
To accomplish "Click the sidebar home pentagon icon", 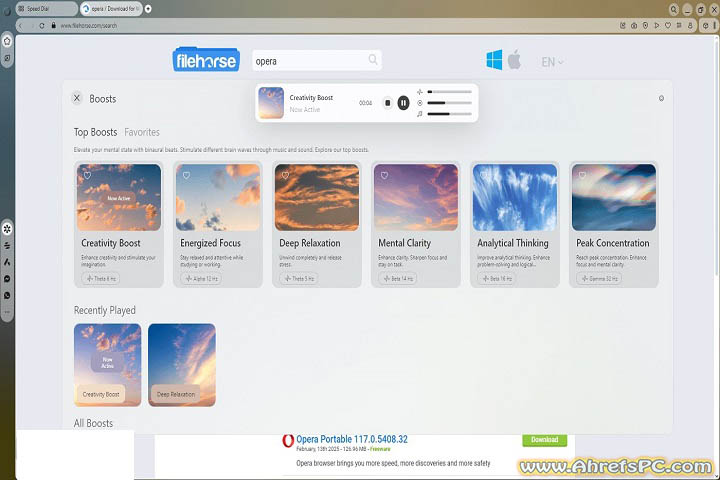I will click(x=7, y=41).
